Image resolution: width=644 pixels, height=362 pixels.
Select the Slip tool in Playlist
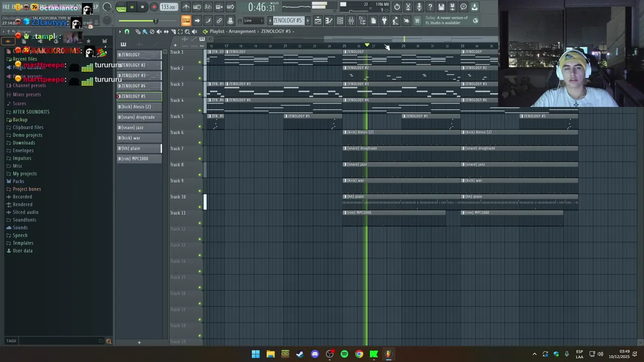pos(166,32)
